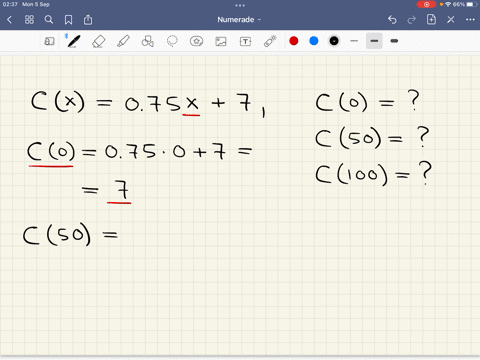This screenshot has height=360, width=480.
Task: Add a new page
Action: click(431, 20)
